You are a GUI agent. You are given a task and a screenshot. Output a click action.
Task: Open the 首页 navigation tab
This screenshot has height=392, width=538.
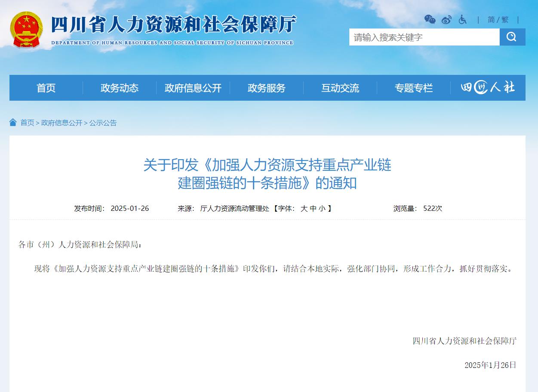tap(46, 88)
